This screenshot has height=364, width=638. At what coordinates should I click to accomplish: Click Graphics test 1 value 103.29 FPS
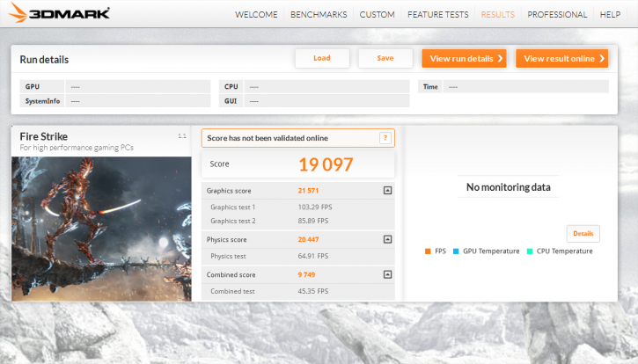coord(315,207)
